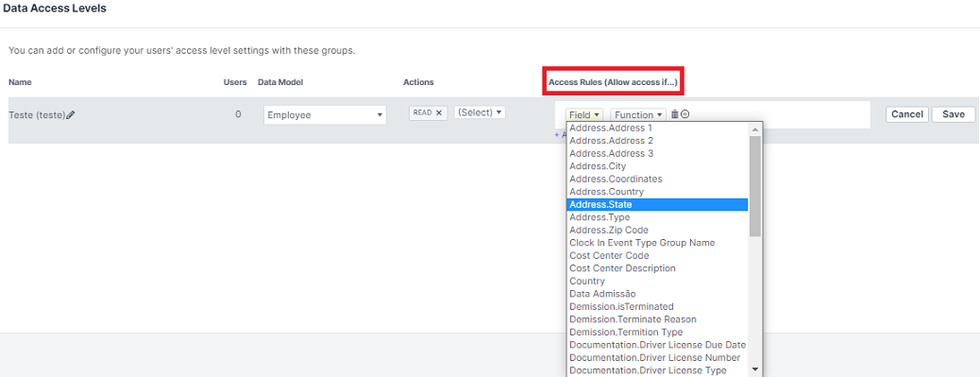The image size is (980, 377).
Task: Click the Users column header
Action: click(x=235, y=82)
